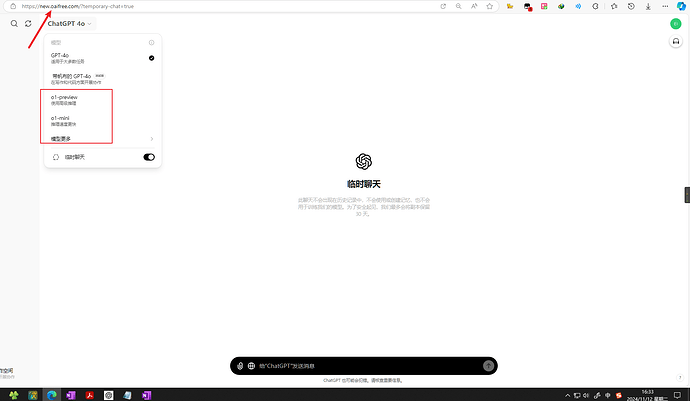Click the green clover icon in taskbar

(14, 395)
